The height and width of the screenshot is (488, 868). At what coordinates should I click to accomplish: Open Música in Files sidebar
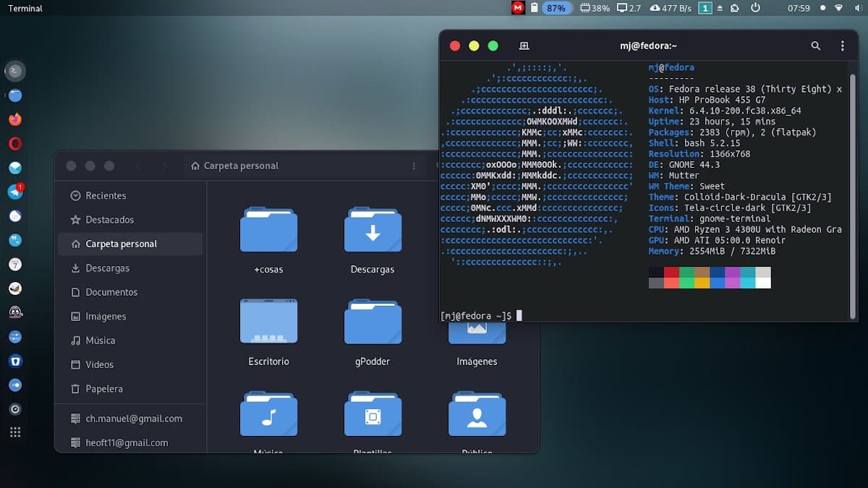pyautogui.click(x=130, y=341)
